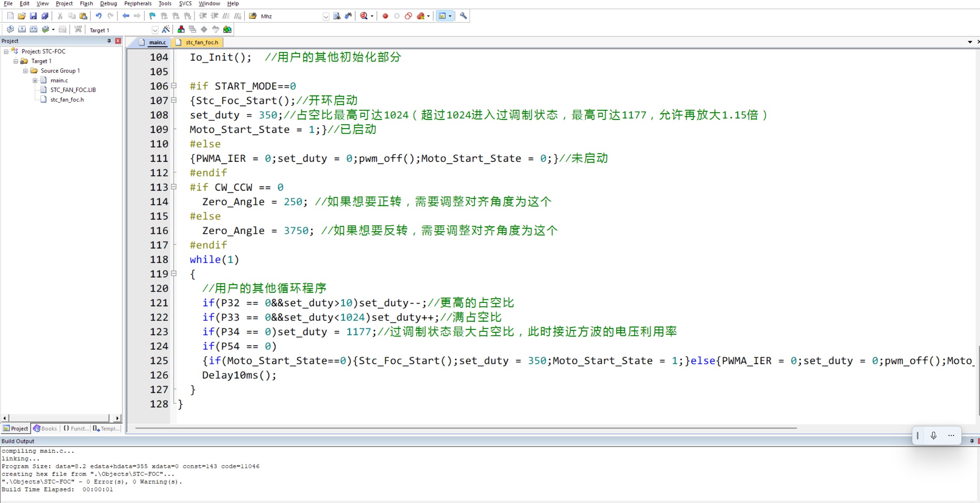Screen dimensions: 980x503
Task: Open Books tab in project pane
Action: click(45, 429)
